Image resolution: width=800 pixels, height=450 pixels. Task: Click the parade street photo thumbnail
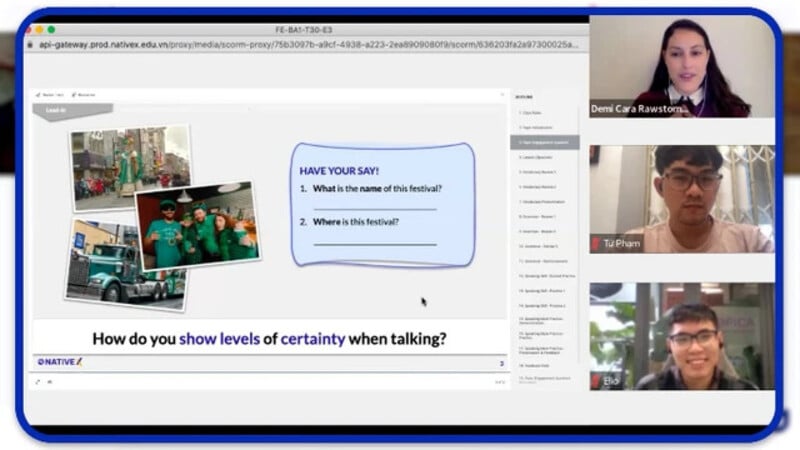click(130, 163)
